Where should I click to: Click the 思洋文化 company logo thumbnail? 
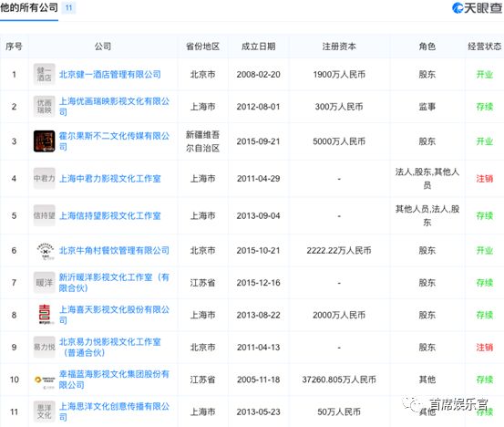45,411
